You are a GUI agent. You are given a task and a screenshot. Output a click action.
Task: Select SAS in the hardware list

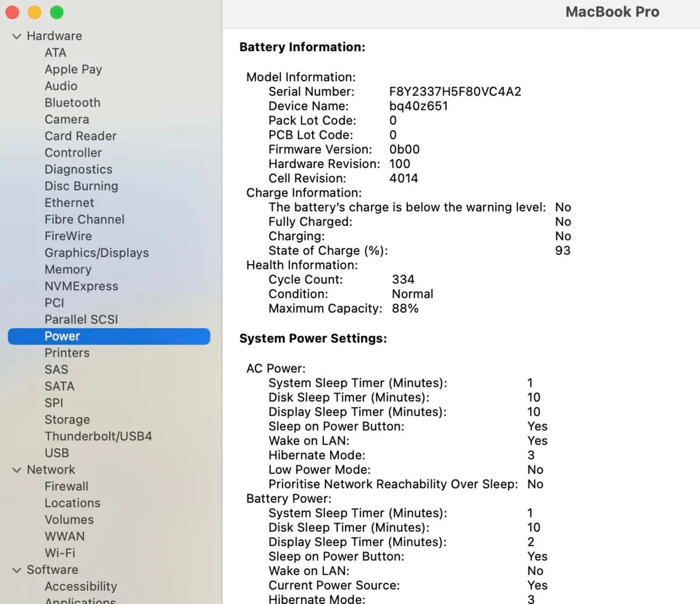tap(56, 370)
